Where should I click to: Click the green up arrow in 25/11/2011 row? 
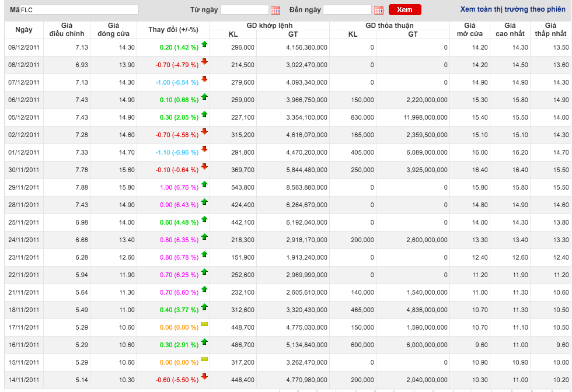[204, 219]
